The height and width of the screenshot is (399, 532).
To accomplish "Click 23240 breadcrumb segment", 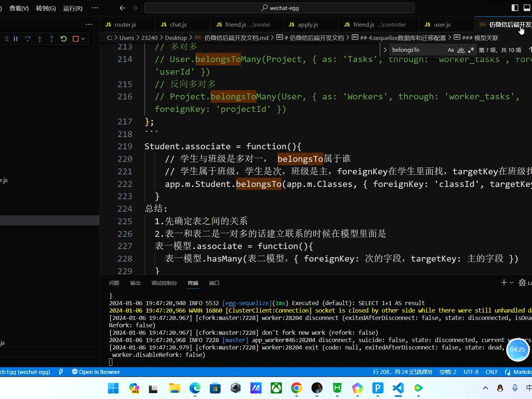I will click(149, 38).
